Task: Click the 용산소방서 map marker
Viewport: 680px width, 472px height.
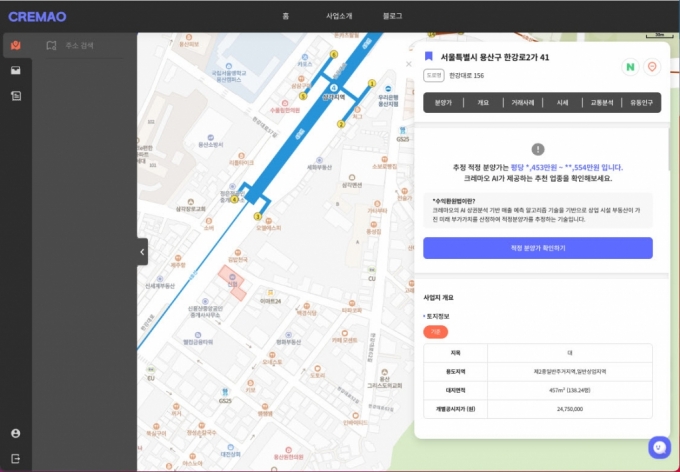Action: [210, 138]
